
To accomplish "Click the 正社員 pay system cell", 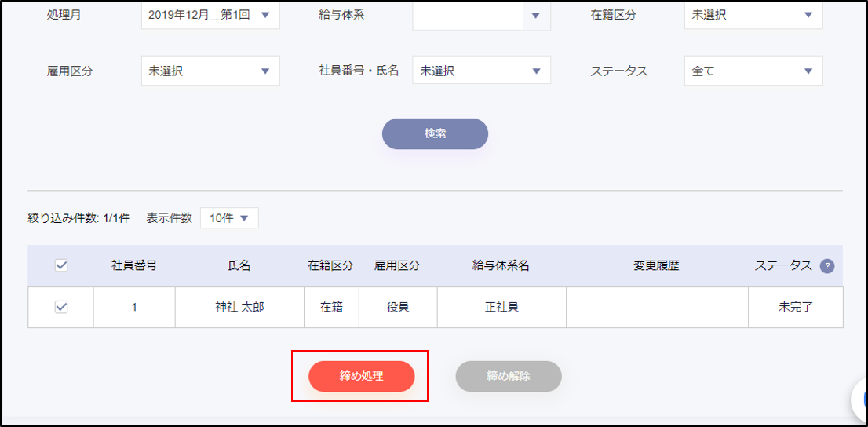I will pos(501,308).
